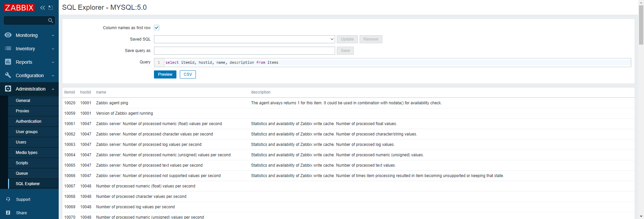Open the Saved SQL dropdown
Image resolution: width=644 pixels, height=219 pixels.
[244, 39]
